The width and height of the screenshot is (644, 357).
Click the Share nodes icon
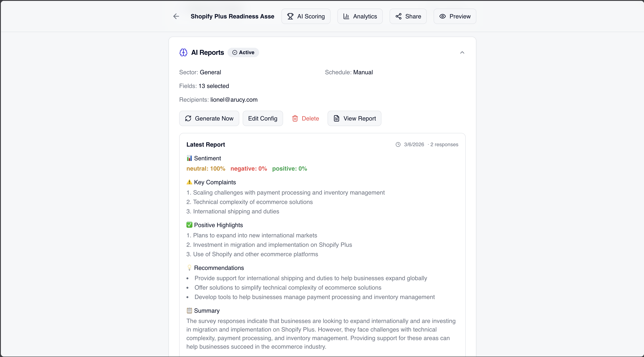tap(398, 16)
